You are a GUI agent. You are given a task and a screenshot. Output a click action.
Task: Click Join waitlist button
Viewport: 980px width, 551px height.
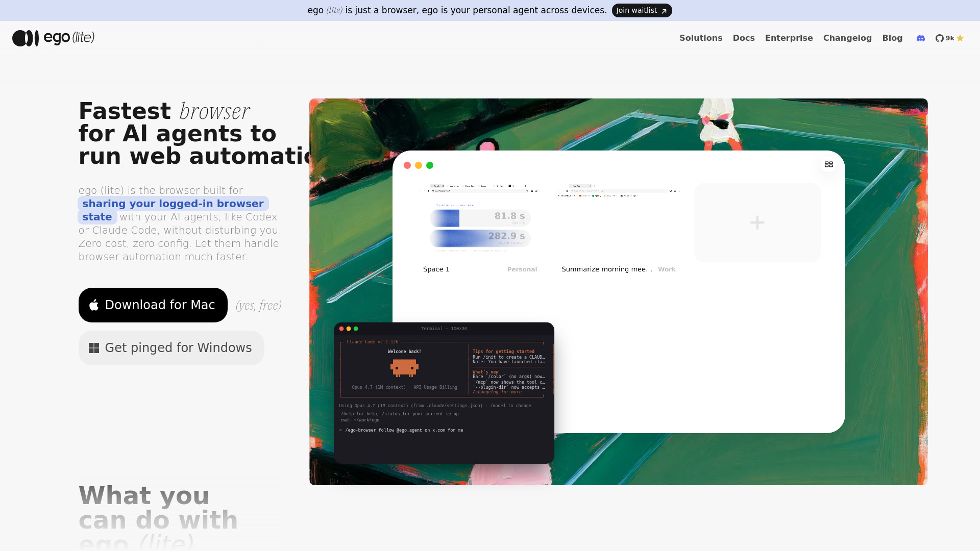[x=642, y=10]
